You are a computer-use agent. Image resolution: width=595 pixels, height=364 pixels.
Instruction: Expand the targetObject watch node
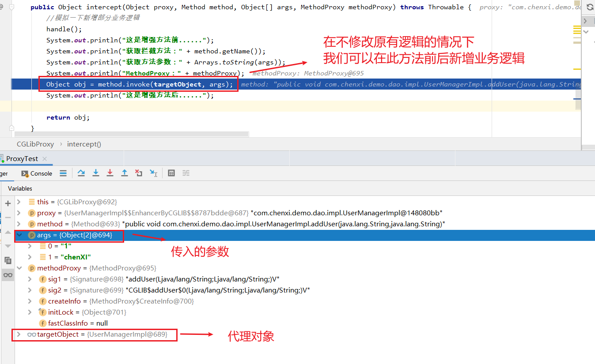coord(19,334)
